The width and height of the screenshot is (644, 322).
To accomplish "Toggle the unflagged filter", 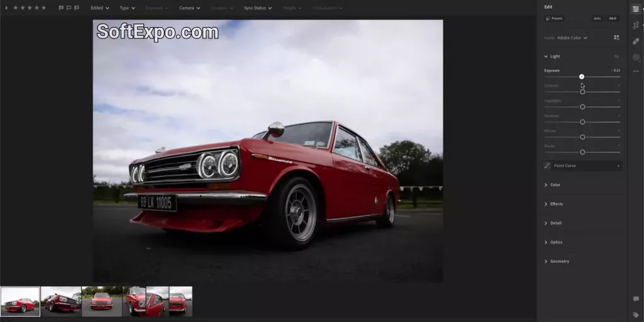I will (x=69, y=8).
